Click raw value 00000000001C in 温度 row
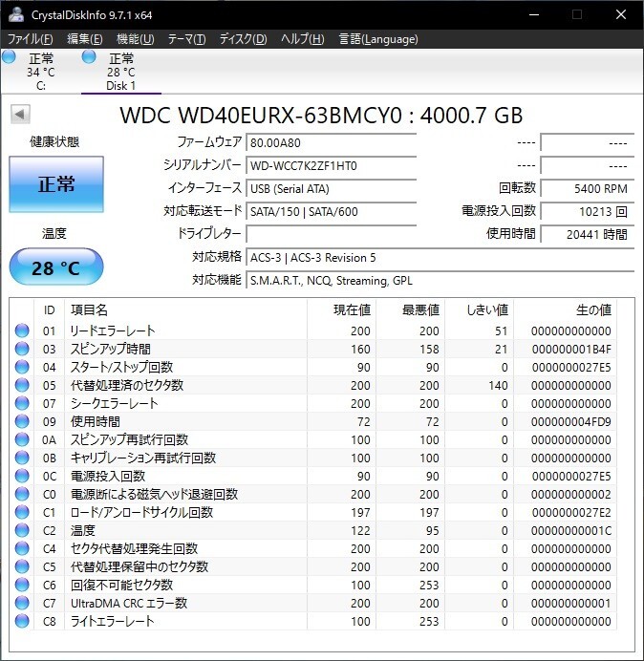 click(x=571, y=530)
